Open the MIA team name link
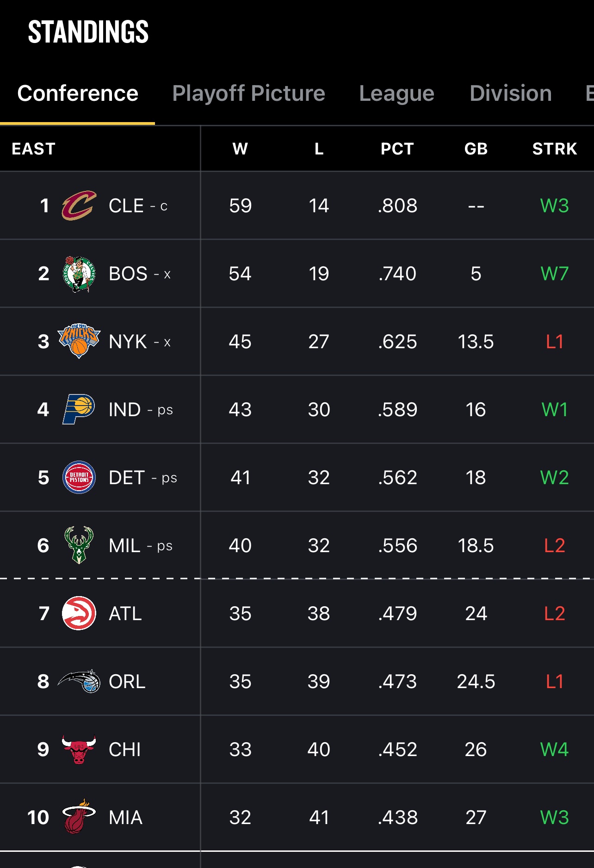This screenshot has width=594, height=868. [x=125, y=817]
